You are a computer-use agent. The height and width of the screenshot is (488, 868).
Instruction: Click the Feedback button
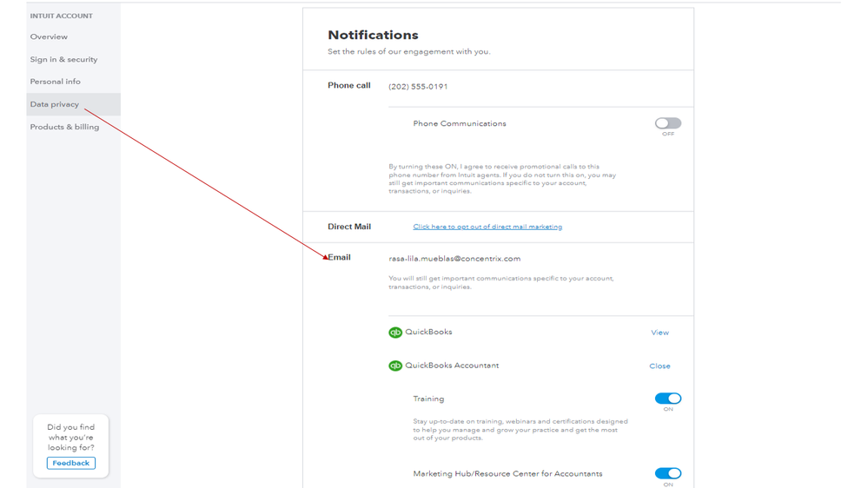(x=71, y=463)
